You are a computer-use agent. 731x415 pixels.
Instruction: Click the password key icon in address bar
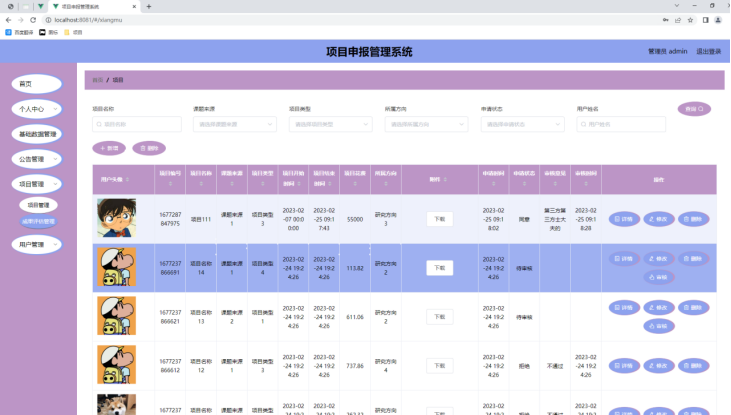665,20
